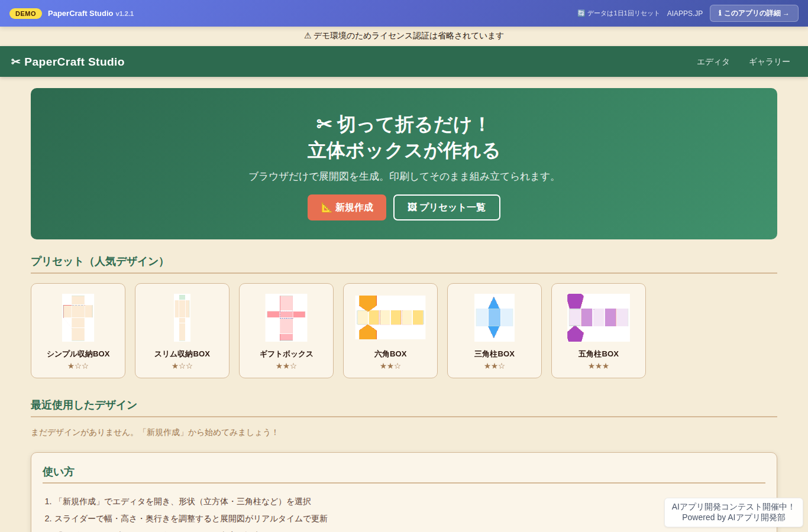Click the 新規作成 create new button
Image resolution: width=808 pixels, height=532 pixels.
click(347, 207)
